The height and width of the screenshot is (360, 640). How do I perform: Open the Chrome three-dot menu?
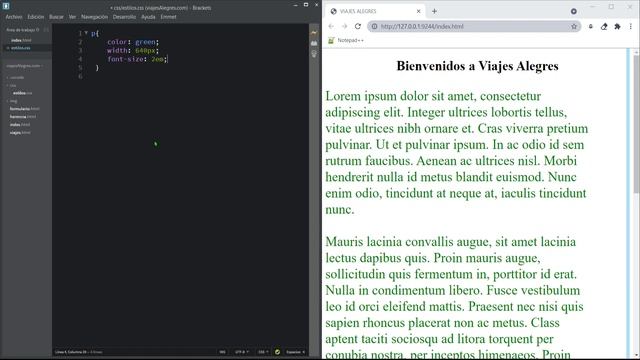[631, 26]
